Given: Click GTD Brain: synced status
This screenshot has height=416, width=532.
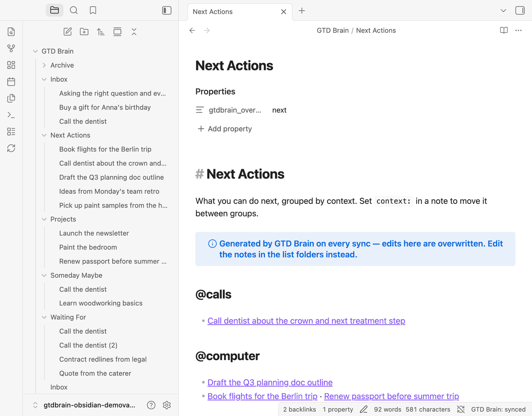Looking at the screenshot, I should pyautogui.click(x=498, y=410).
